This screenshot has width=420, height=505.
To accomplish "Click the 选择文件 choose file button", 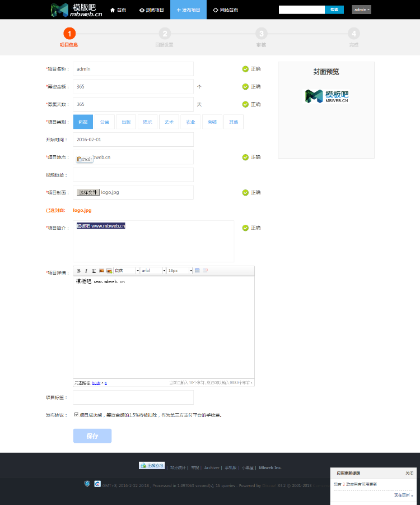I will coord(88,192).
